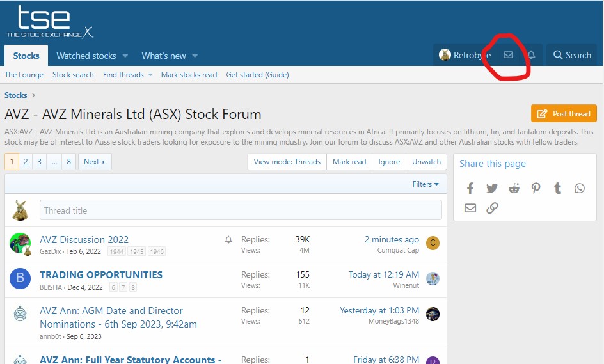The height and width of the screenshot is (364, 604).
Task: Click MoneyBags1348 avatar
Action: tap(433, 314)
